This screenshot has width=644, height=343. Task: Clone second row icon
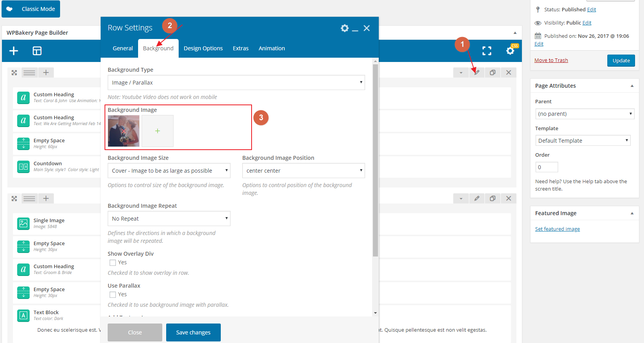coord(493,198)
